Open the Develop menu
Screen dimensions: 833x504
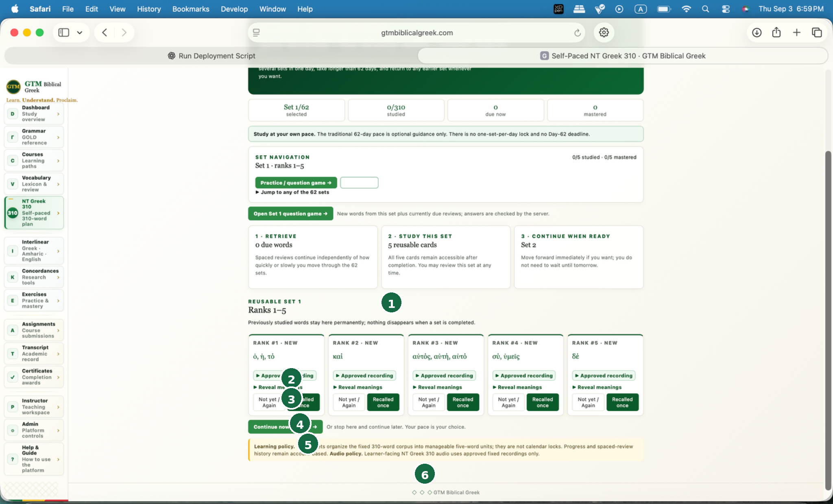[x=234, y=9]
